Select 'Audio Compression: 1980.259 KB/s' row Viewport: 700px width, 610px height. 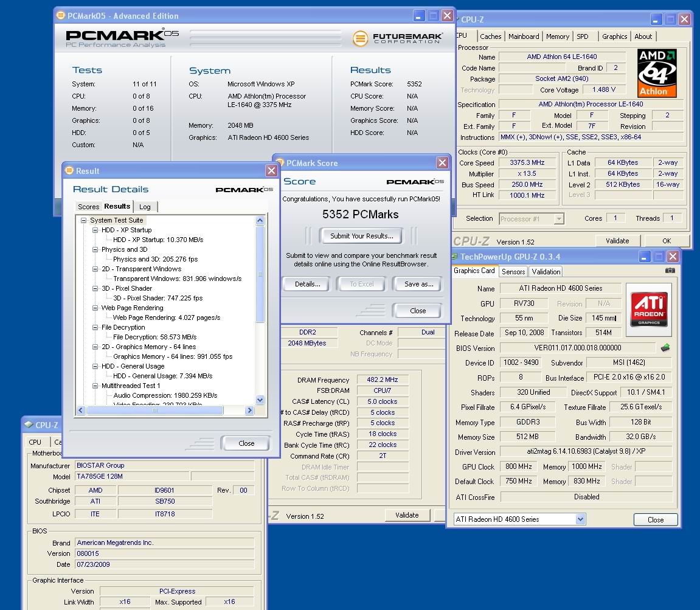pyautogui.click(x=165, y=395)
